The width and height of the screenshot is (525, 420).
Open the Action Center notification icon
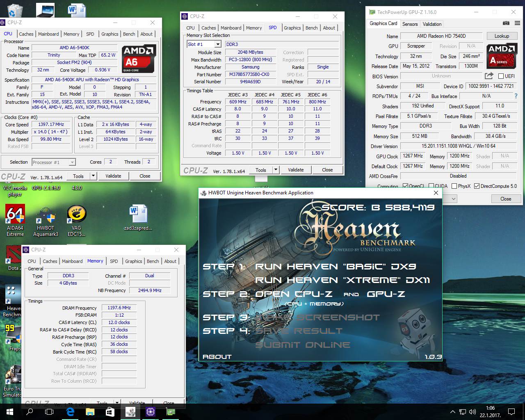511,412
